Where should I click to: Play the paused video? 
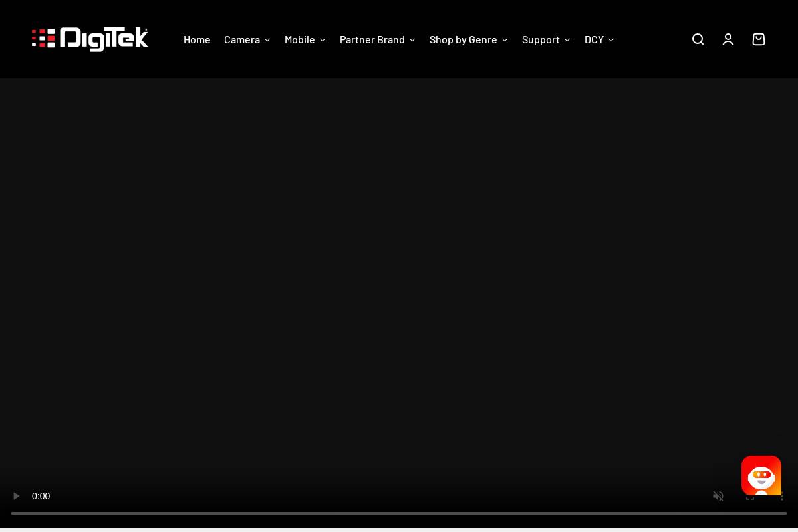coord(16,496)
